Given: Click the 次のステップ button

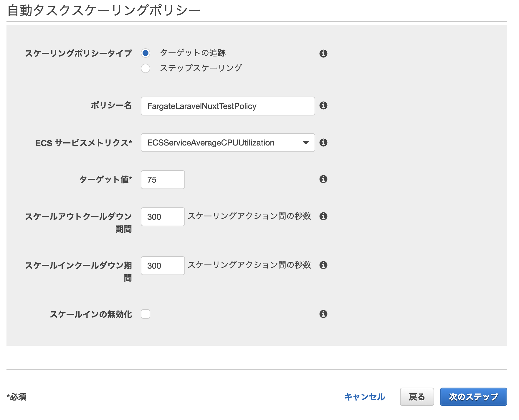Looking at the screenshot, I should pyautogui.click(x=473, y=397).
